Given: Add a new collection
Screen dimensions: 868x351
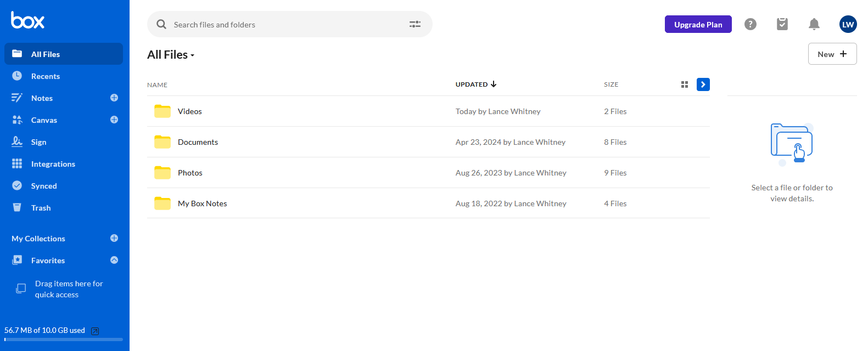Looking at the screenshot, I should (x=114, y=238).
